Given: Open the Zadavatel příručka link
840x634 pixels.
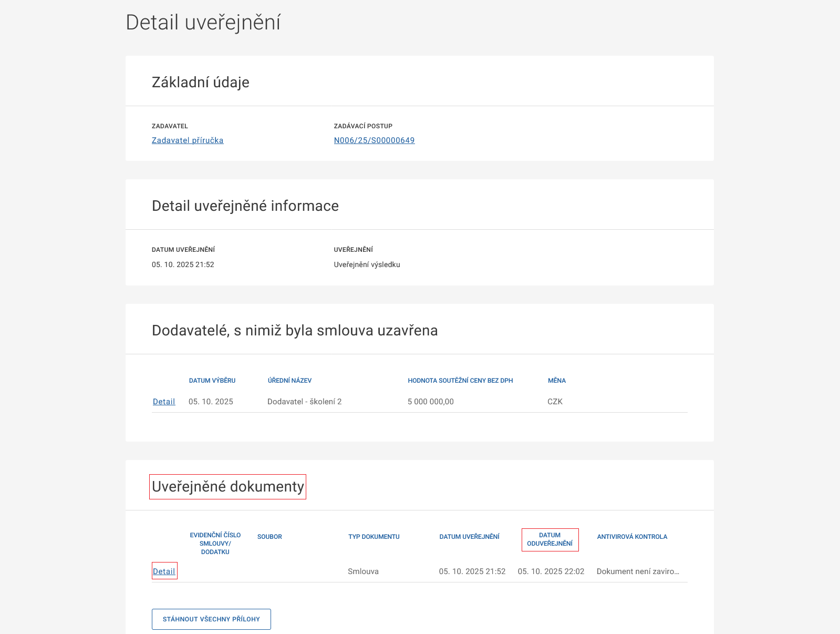Looking at the screenshot, I should 188,140.
